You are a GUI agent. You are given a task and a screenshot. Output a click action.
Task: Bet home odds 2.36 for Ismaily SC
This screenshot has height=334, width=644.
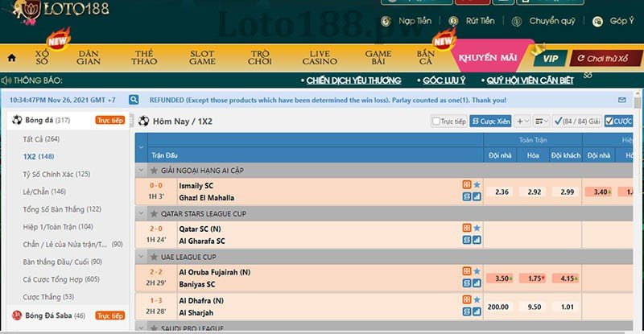pos(502,192)
